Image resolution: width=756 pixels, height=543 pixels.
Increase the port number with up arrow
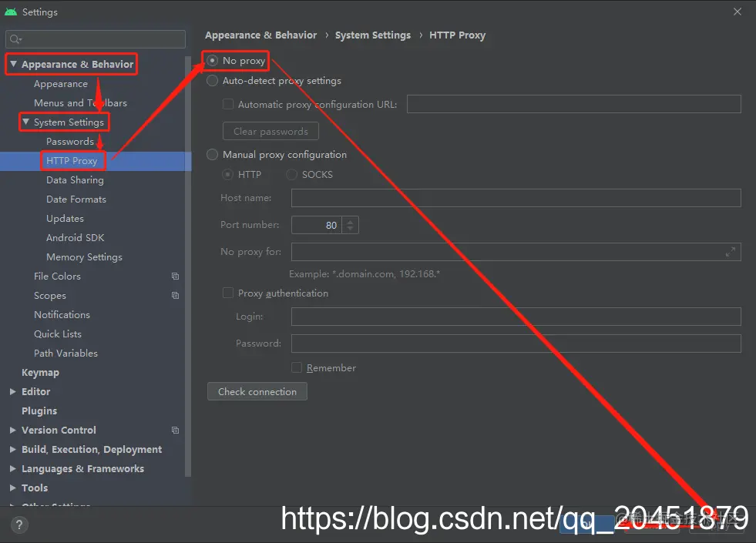(x=351, y=222)
